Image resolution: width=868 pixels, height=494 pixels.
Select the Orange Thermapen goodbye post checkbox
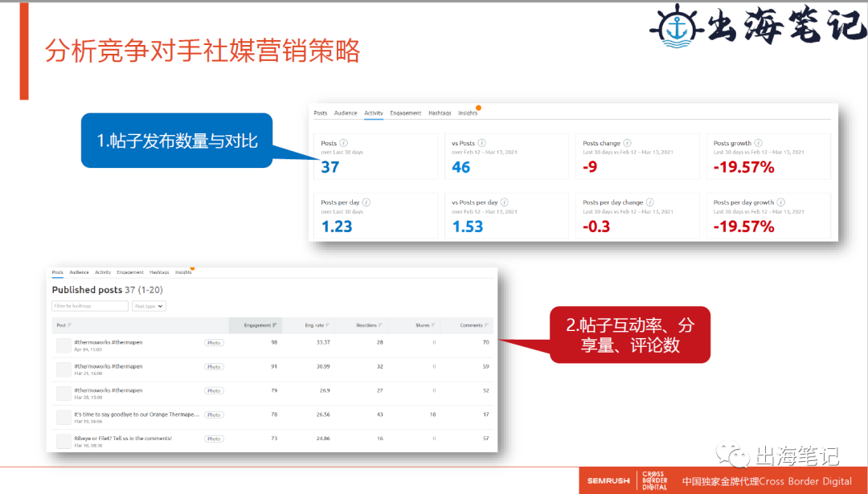click(63, 416)
